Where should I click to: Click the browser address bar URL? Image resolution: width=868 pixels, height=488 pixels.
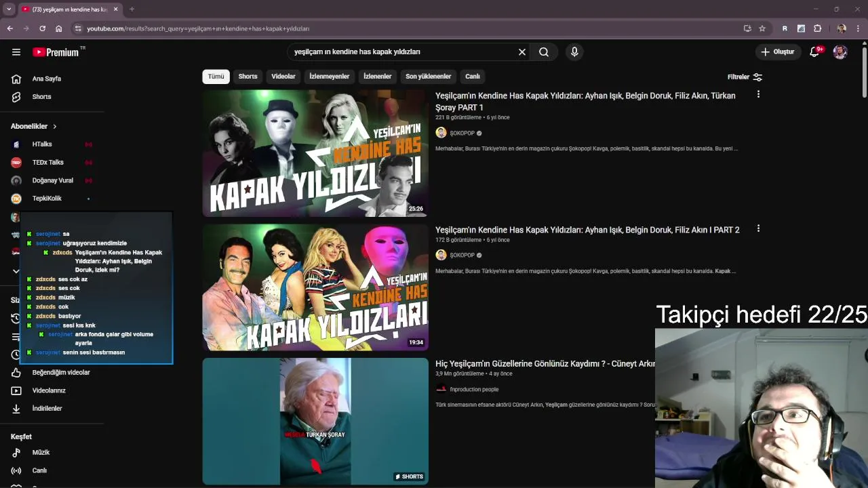(198, 28)
